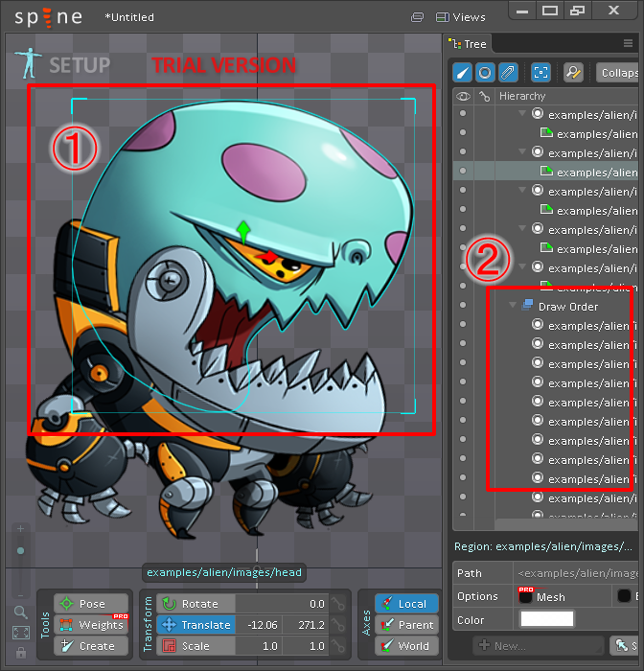Image resolution: width=644 pixels, height=671 pixels.
Task: Select Local axes mode
Action: click(x=407, y=603)
